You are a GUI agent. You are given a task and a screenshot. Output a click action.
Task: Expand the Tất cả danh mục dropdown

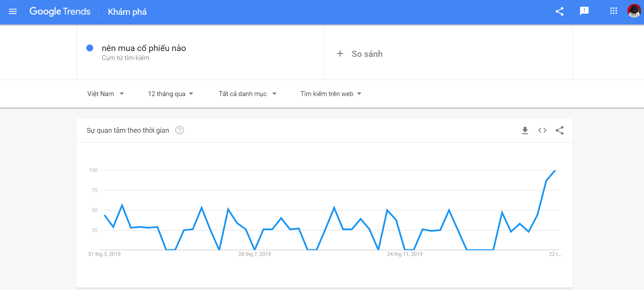(247, 94)
